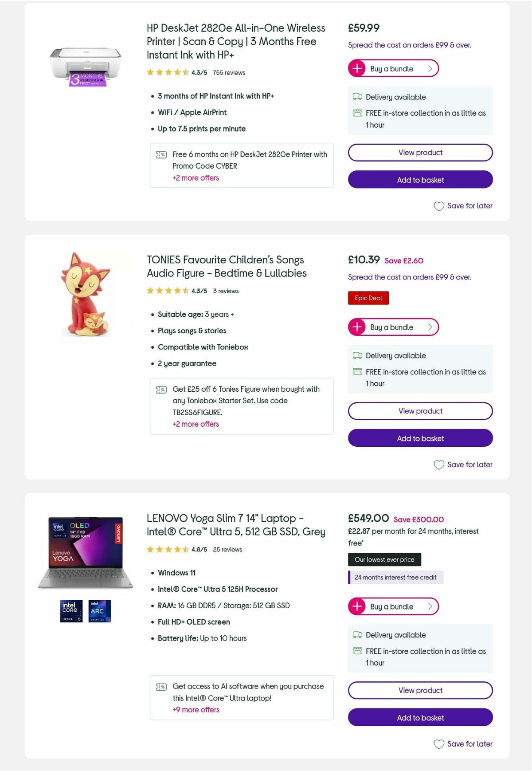Expand +2 more offers under the TONIES promo
The image size is (532, 771).
point(196,424)
